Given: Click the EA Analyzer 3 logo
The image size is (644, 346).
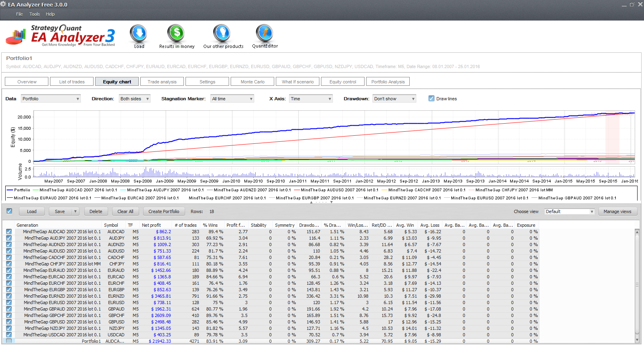Looking at the screenshot, I should (60, 36).
